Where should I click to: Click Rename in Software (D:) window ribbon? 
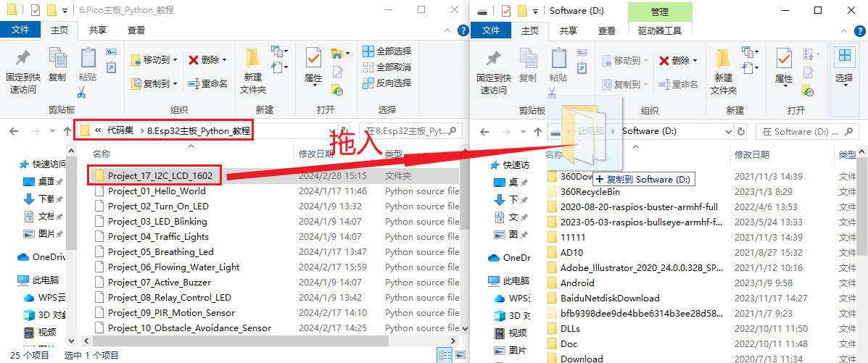click(678, 84)
